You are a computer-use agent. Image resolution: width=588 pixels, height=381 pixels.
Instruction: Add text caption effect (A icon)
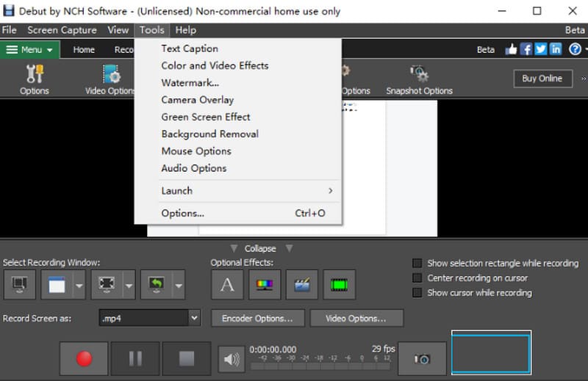(x=227, y=285)
